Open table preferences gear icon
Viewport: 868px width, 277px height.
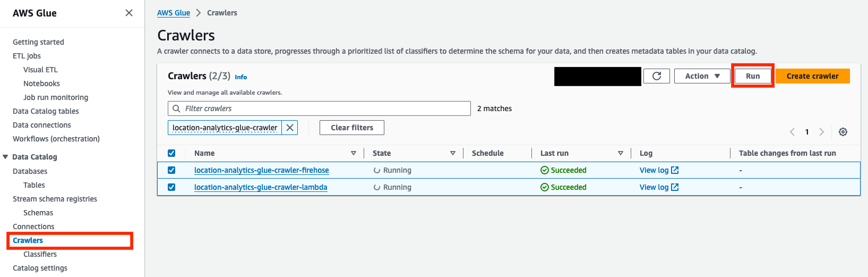point(843,132)
